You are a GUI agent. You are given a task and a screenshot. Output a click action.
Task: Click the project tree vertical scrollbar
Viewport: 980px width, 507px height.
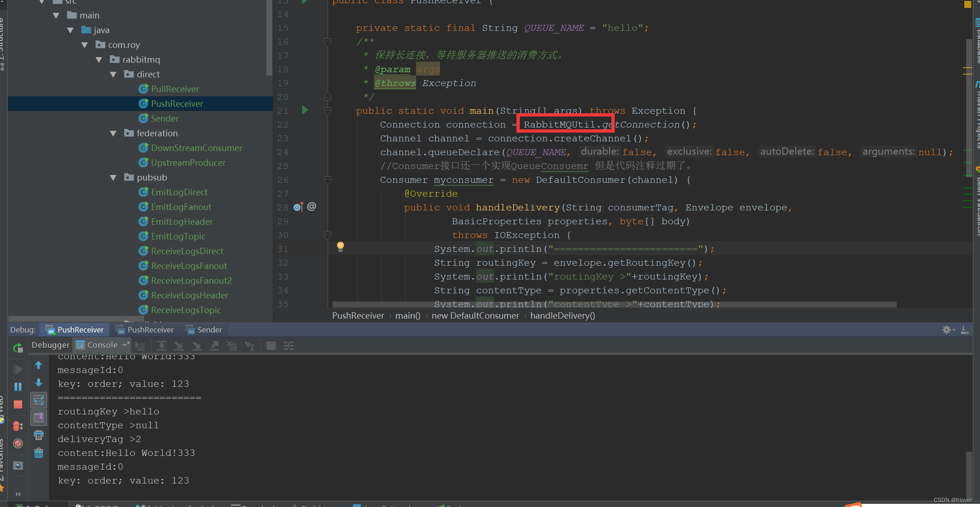click(x=269, y=37)
